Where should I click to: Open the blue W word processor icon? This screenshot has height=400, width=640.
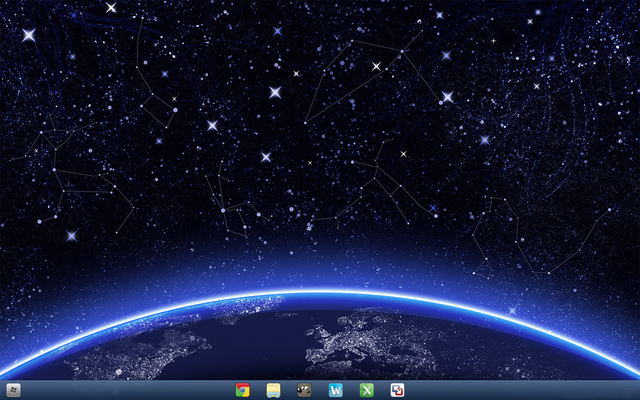coord(336,390)
